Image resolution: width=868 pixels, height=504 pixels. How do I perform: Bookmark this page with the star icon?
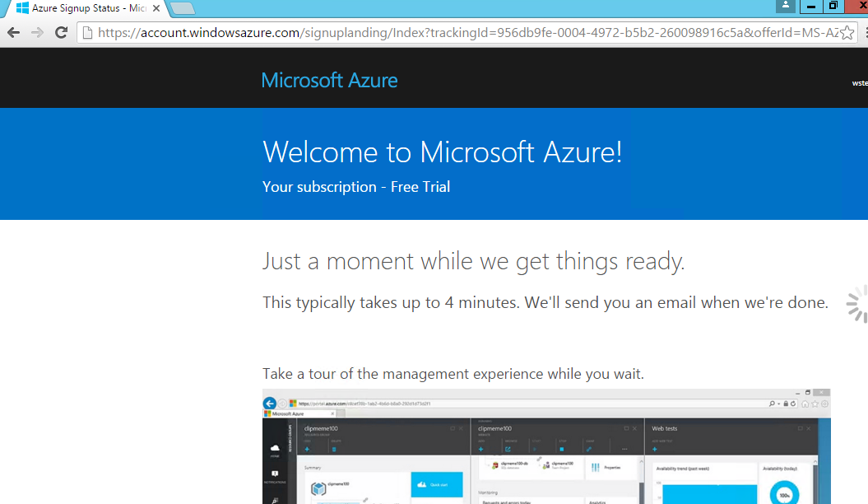tap(847, 33)
